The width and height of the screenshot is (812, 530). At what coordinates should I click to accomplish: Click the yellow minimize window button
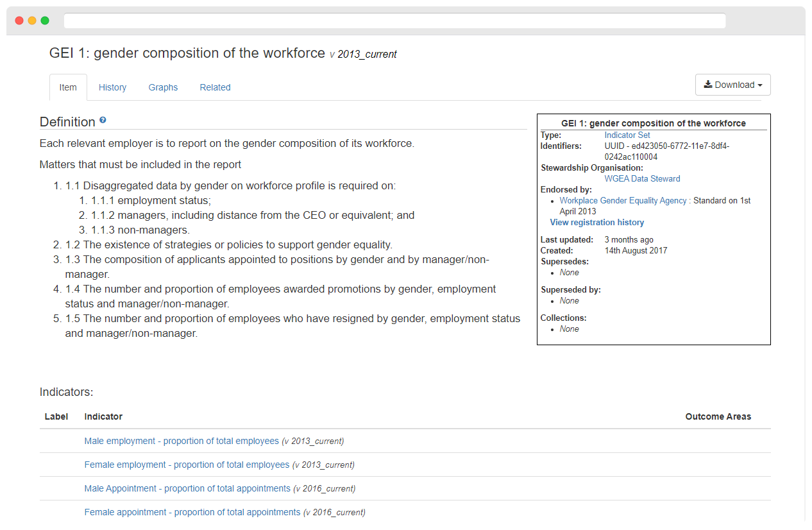32,21
